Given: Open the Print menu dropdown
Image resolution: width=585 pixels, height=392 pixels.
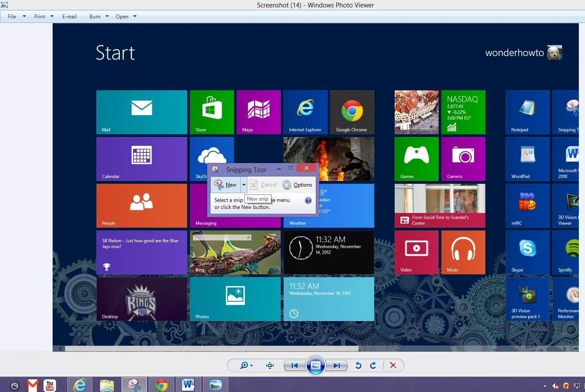Looking at the screenshot, I should click(x=51, y=16).
